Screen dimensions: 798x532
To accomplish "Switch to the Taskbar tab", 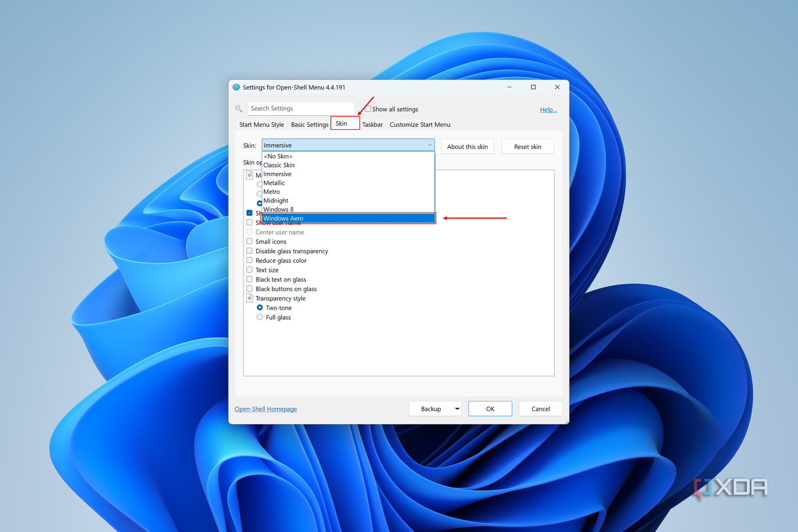I will pyautogui.click(x=372, y=124).
